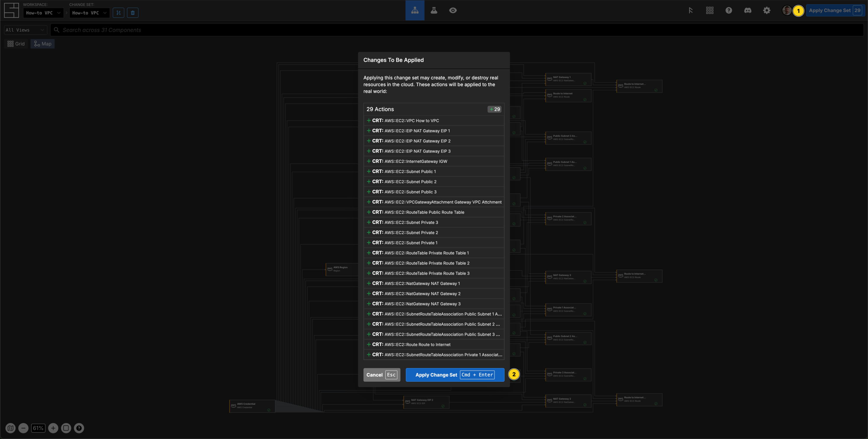Screen dimensions: 868x439
Task: Click the Cancel button in the dialog
Action: click(x=382, y=375)
